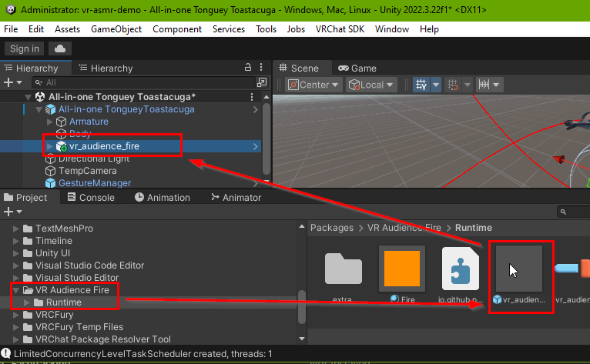
Task: Click the VR Audience Fire breadcrumb
Action: click(x=404, y=228)
